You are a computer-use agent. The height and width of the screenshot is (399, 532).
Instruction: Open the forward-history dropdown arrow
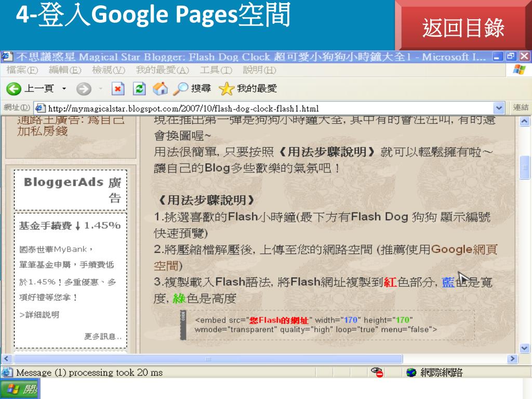(x=100, y=89)
